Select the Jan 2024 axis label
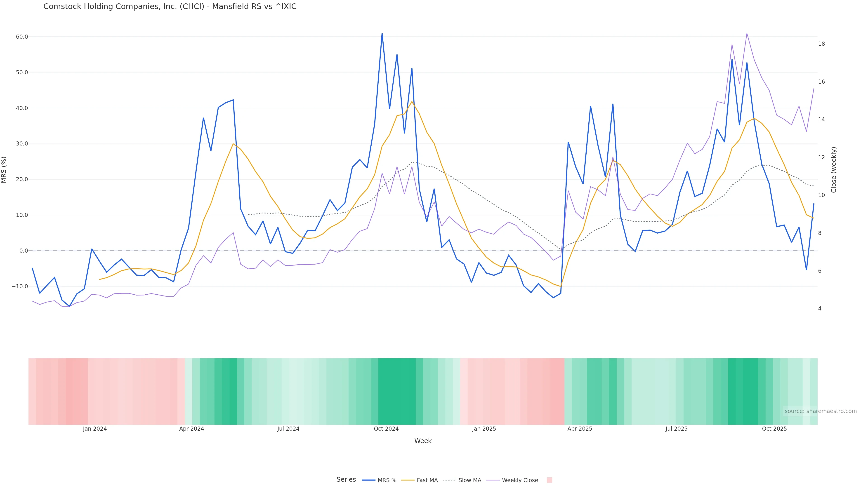 click(x=95, y=429)
